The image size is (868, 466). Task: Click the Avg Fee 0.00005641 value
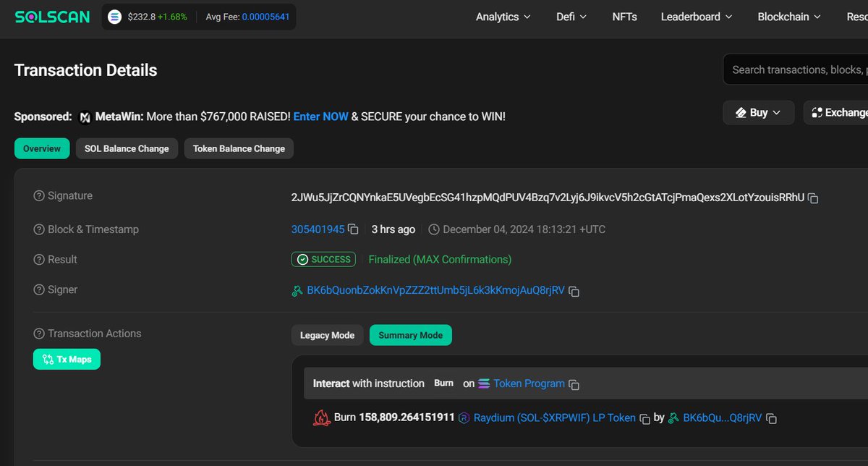click(265, 17)
